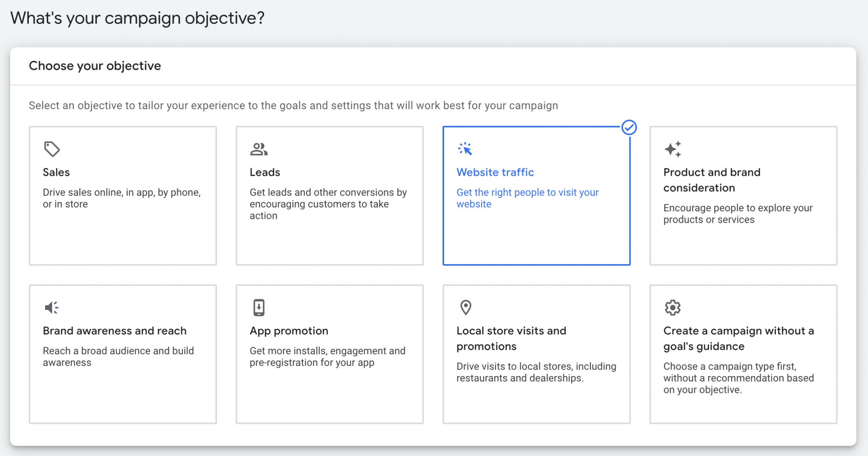Click 'Get the right people to visit' description
868x456 pixels.
527,198
